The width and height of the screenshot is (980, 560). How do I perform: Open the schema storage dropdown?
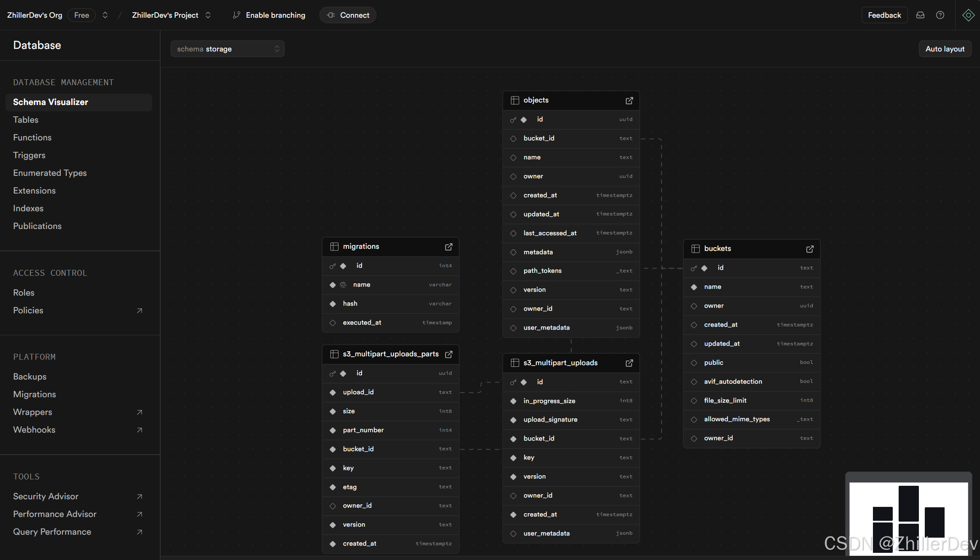tap(227, 49)
